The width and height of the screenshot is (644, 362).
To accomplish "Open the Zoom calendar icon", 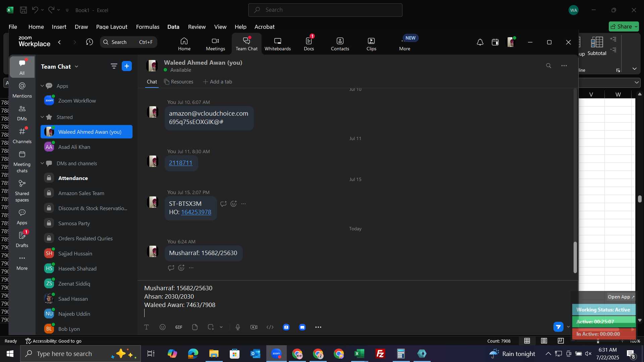I will [x=495, y=42].
